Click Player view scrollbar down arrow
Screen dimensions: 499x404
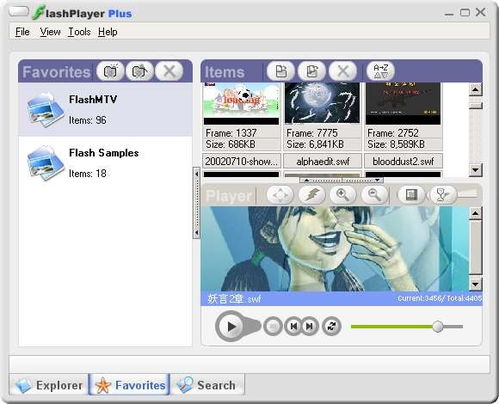coord(475,284)
